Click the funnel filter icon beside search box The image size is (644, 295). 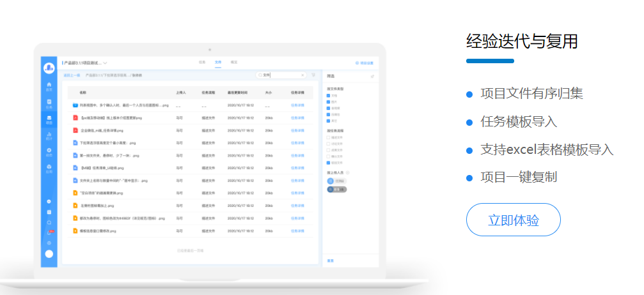coord(313,75)
